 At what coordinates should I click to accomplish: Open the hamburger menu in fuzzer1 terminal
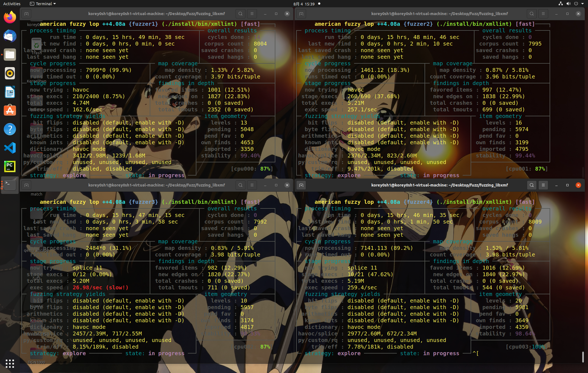(x=252, y=14)
